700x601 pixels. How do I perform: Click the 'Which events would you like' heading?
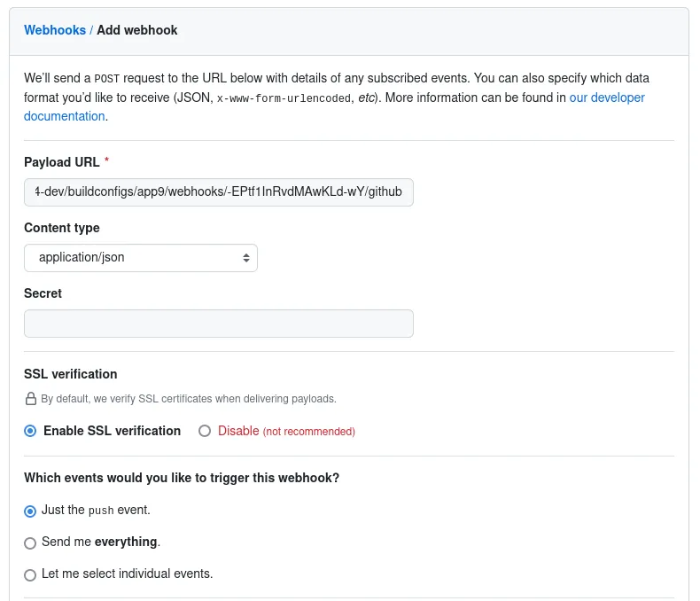[x=182, y=478]
